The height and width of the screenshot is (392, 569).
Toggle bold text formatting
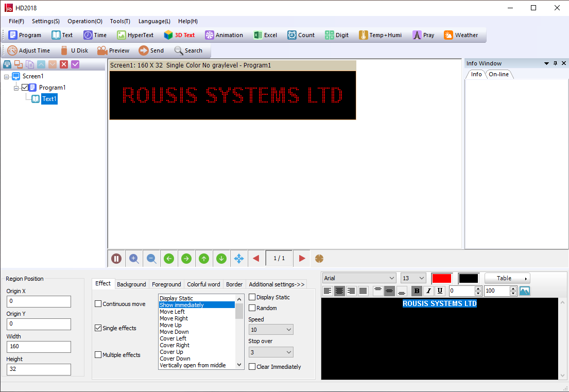[x=417, y=291]
